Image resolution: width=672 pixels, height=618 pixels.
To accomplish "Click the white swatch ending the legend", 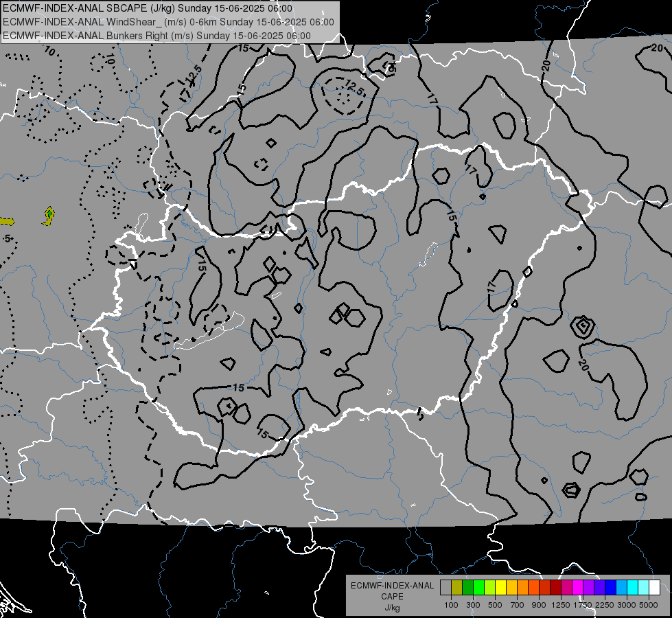I will [654, 588].
